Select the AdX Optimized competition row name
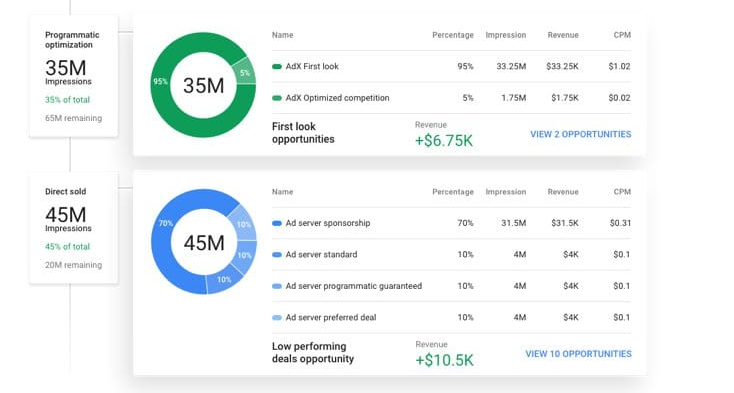 coord(337,98)
